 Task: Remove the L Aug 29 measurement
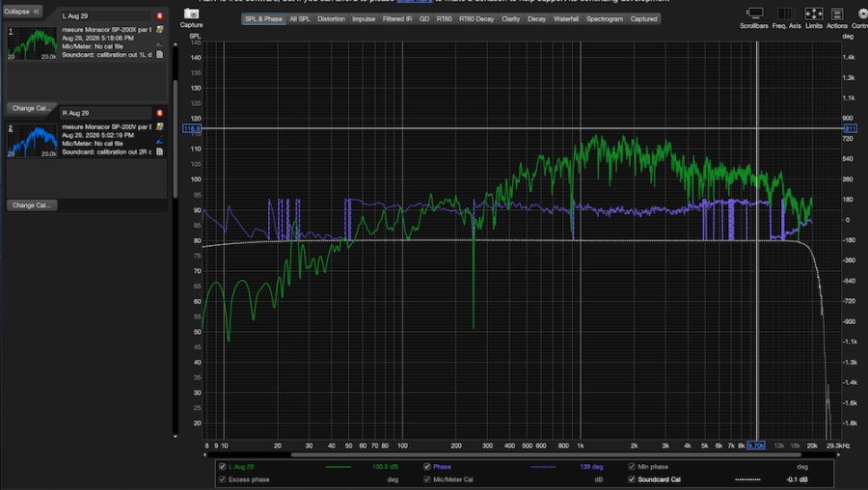click(x=159, y=16)
